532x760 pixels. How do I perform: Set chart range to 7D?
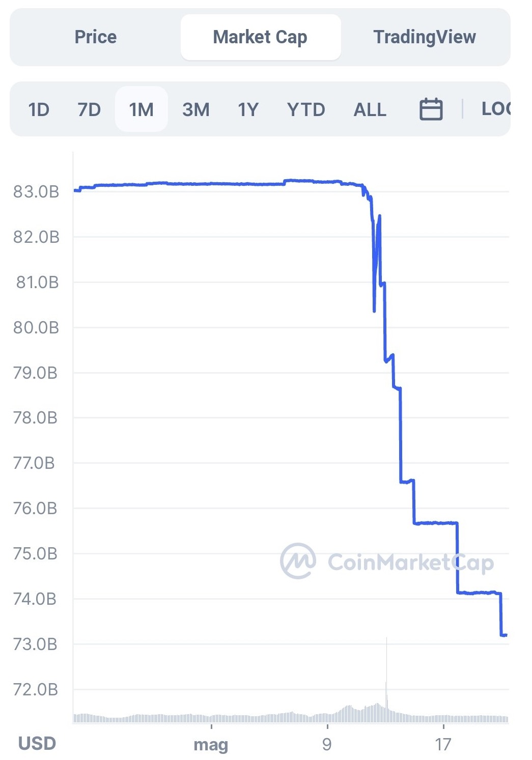[89, 109]
